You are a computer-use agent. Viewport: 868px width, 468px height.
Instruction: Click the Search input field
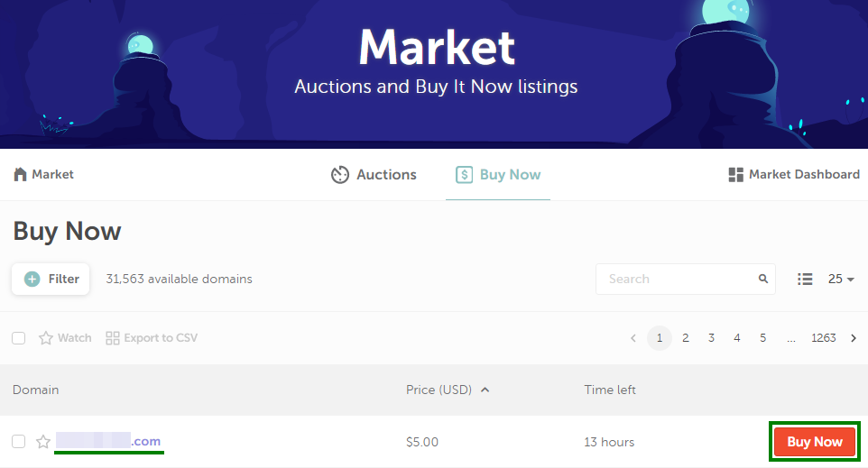[686, 279]
